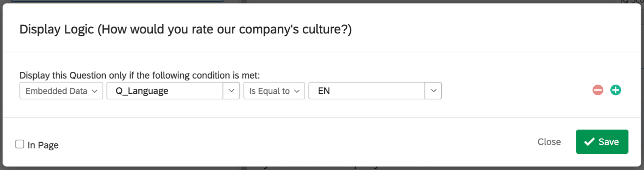Click the chevron beside Is Equal to
Screen dimensions: 644x170
point(297,91)
